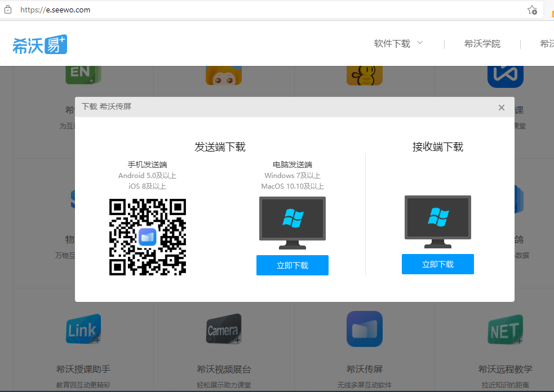
Task: Click the 接收端下载 heading
Action: pyautogui.click(x=437, y=147)
